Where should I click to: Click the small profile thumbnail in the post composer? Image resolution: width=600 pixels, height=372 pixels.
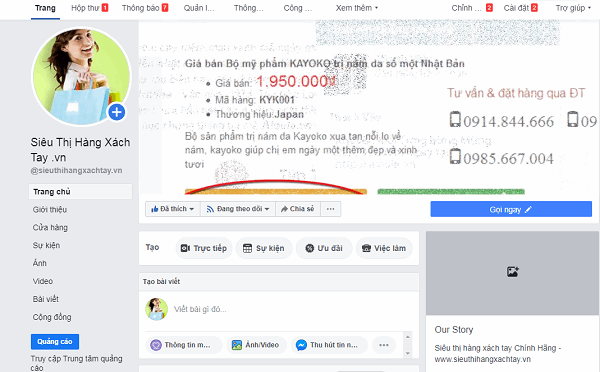click(x=157, y=309)
